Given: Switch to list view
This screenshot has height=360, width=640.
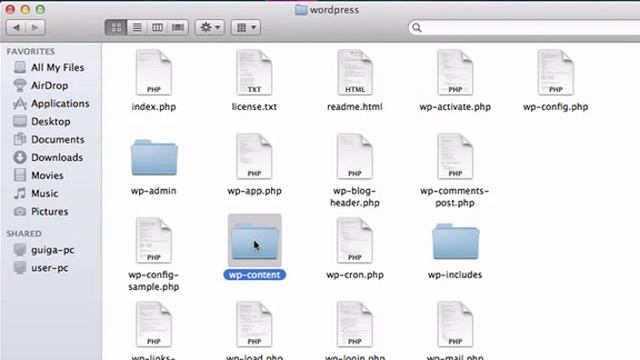Looking at the screenshot, I should [137, 27].
